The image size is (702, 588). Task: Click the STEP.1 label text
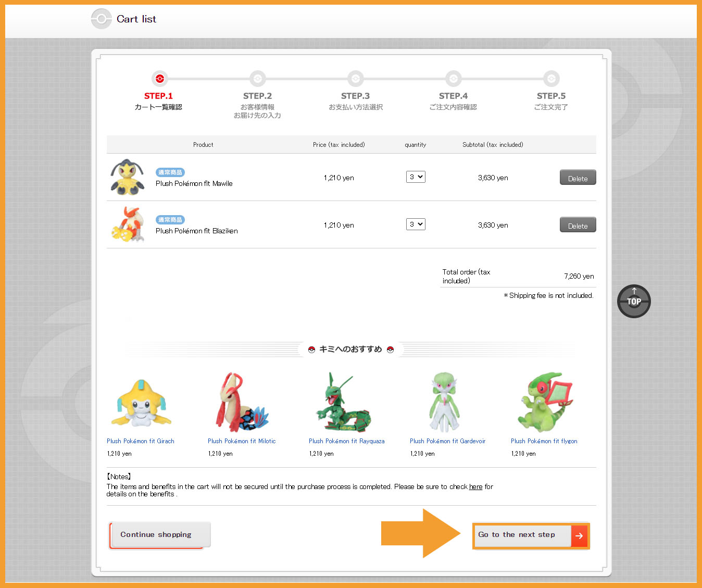point(158,96)
